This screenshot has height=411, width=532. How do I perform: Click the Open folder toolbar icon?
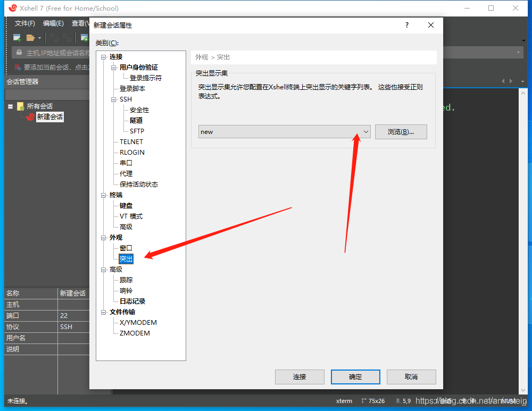coord(30,38)
